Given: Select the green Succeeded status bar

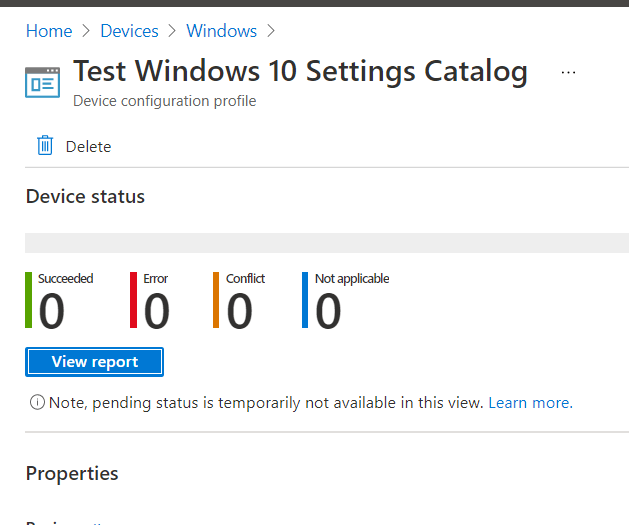Looking at the screenshot, I should [29, 300].
